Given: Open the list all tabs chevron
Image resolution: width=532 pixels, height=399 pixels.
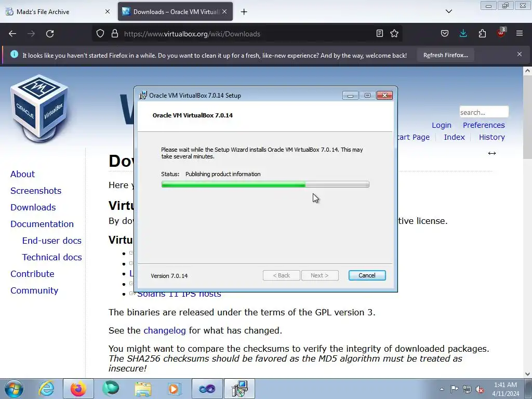Looking at the screenshot, I should pyautogui.click(x=449, y=11).
